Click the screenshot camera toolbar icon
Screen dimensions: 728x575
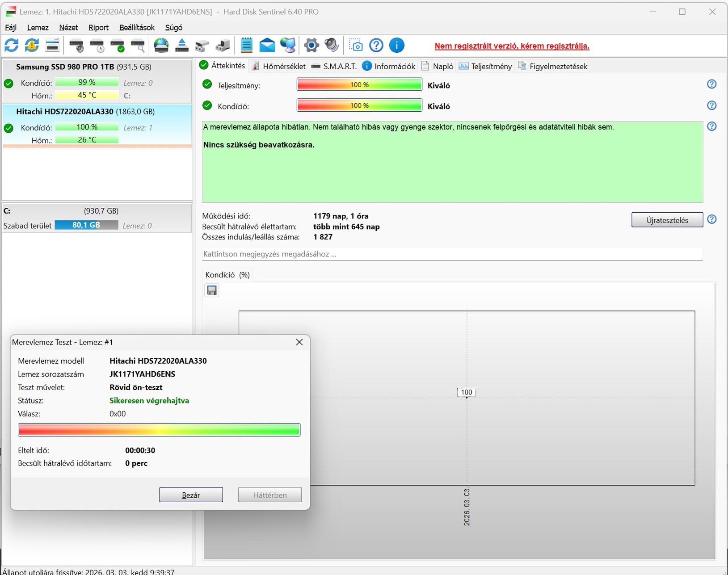coord(356,45)
